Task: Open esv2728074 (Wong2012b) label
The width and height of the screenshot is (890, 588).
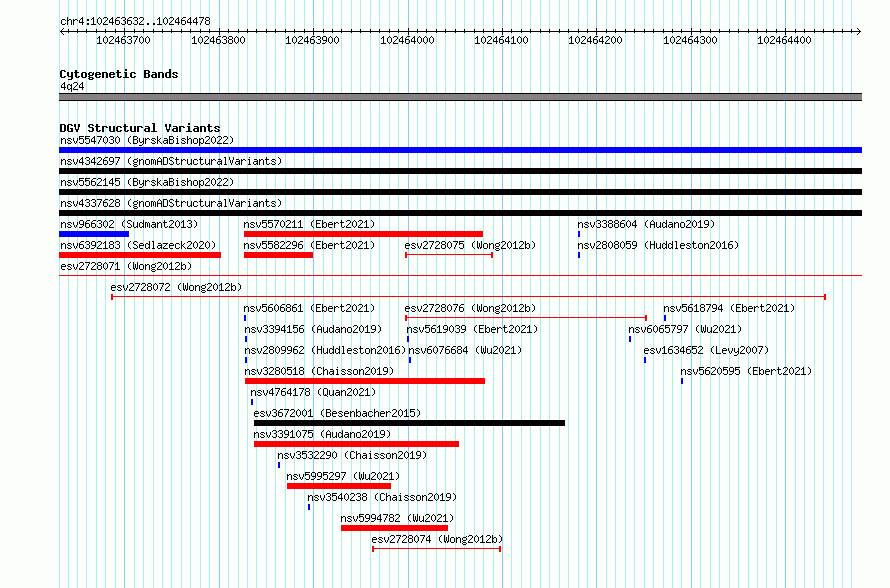Action: pyautogui.click(x=437, y=539)
